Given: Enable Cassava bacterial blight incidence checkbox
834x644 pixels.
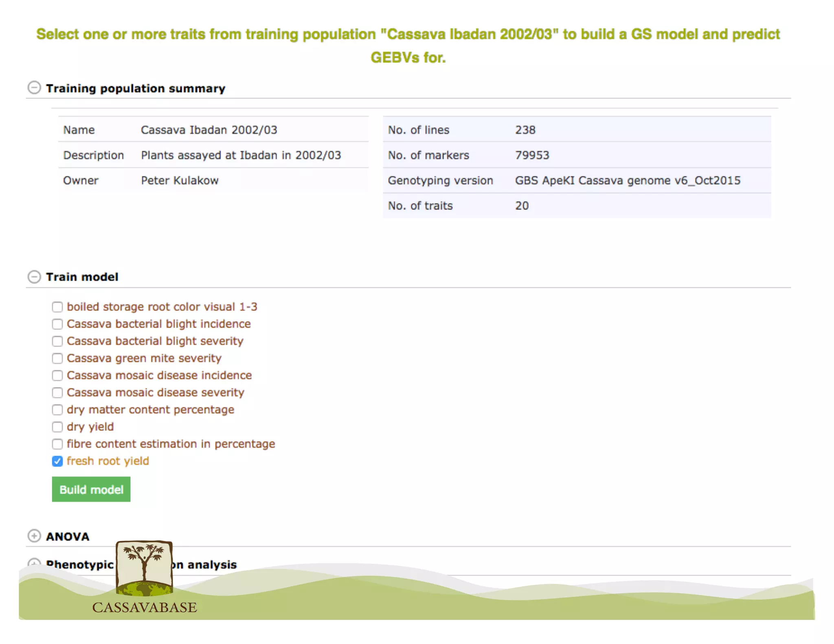Looking at the screenshot, I should coord(57,324).
